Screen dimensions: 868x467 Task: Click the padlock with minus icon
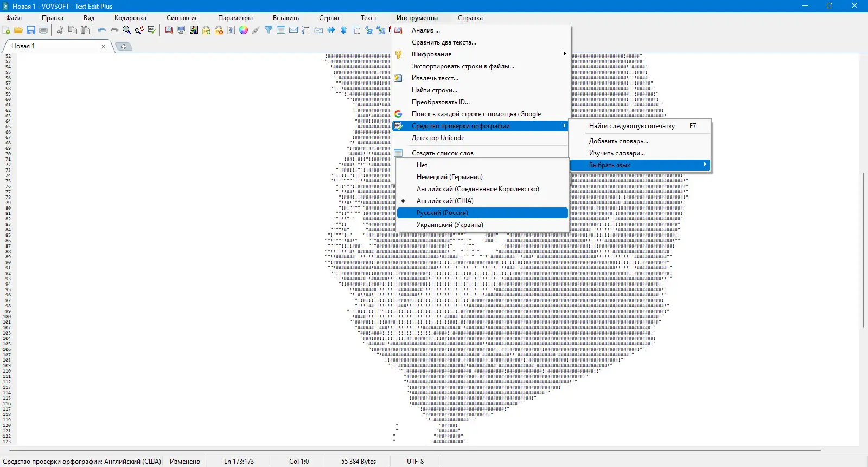pos(219,30)
